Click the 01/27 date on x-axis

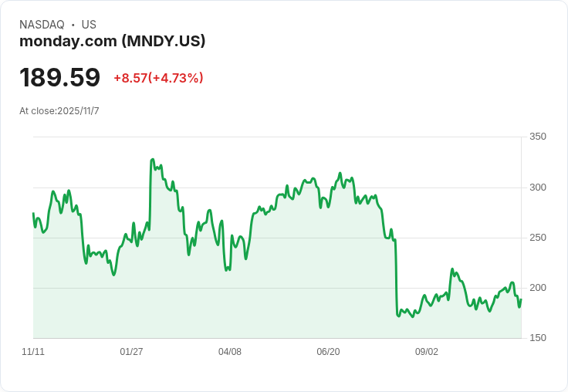[x=131, y=351]
